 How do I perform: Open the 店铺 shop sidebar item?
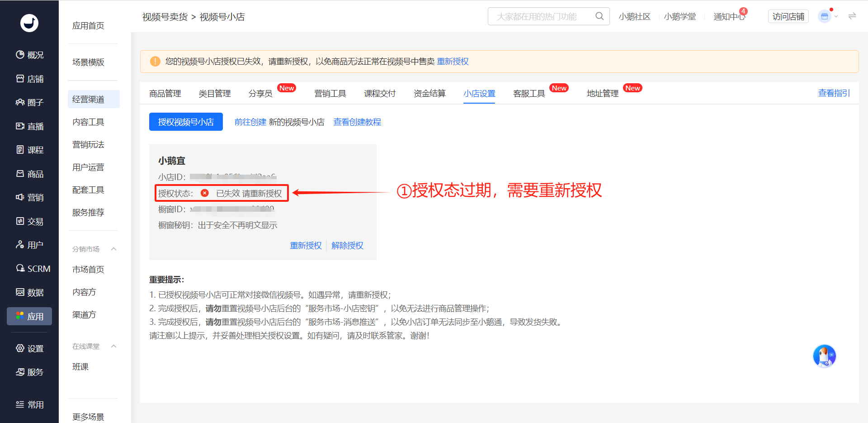[29, 79]
